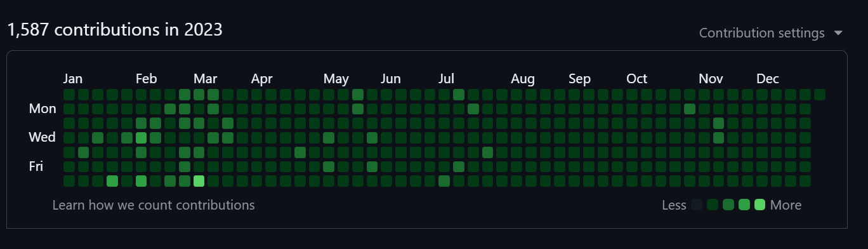Click the empty dark legend swatch beside Less
Viewport: 868px width, 249px height.
(697, 205)
